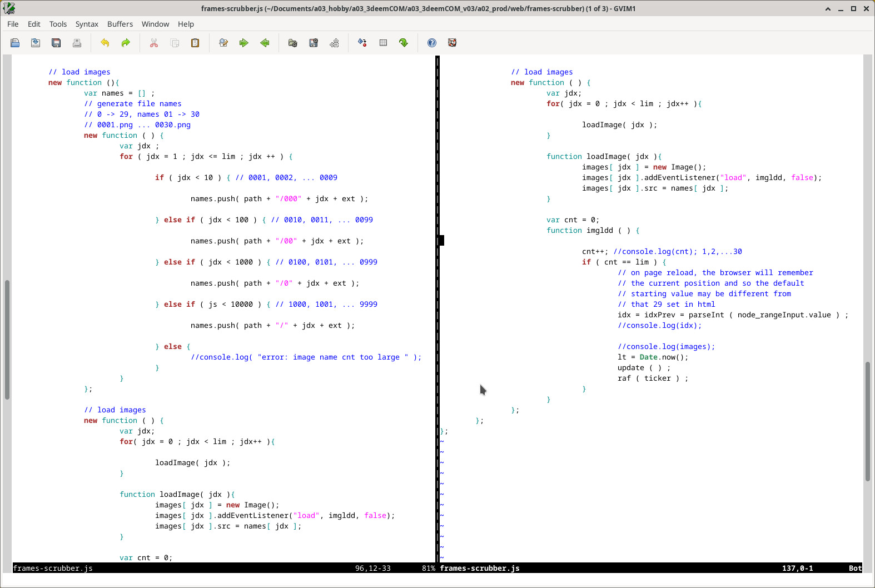
Task: Click the Find Previous green arrow icon
Action: 265,43
